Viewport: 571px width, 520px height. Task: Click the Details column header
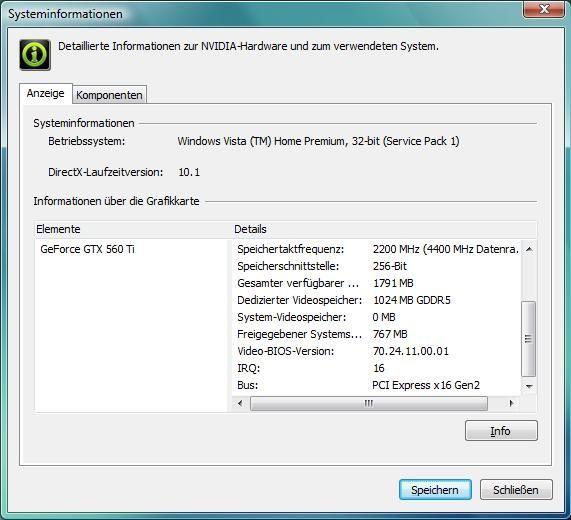click(384, 229)
